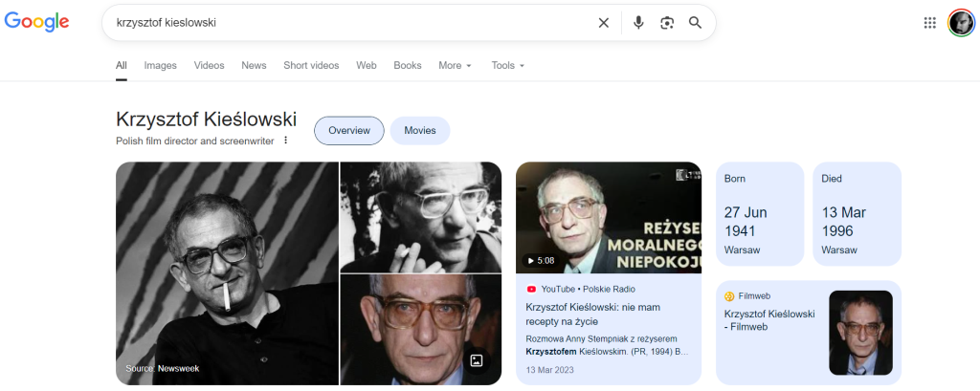This screenshot has height=391, width=980.
Task: Open the Google apps grid
Action: (x=929, y=23)
